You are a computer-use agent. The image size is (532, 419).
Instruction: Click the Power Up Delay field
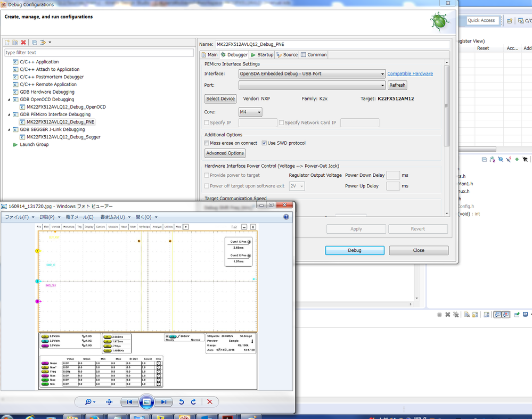(393, 186)
